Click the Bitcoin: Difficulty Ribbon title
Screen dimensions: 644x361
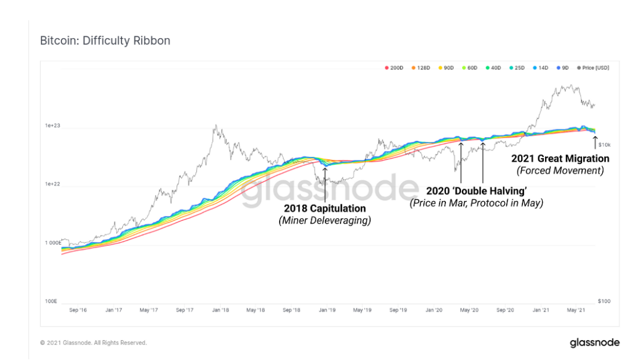tap(105, 41)
